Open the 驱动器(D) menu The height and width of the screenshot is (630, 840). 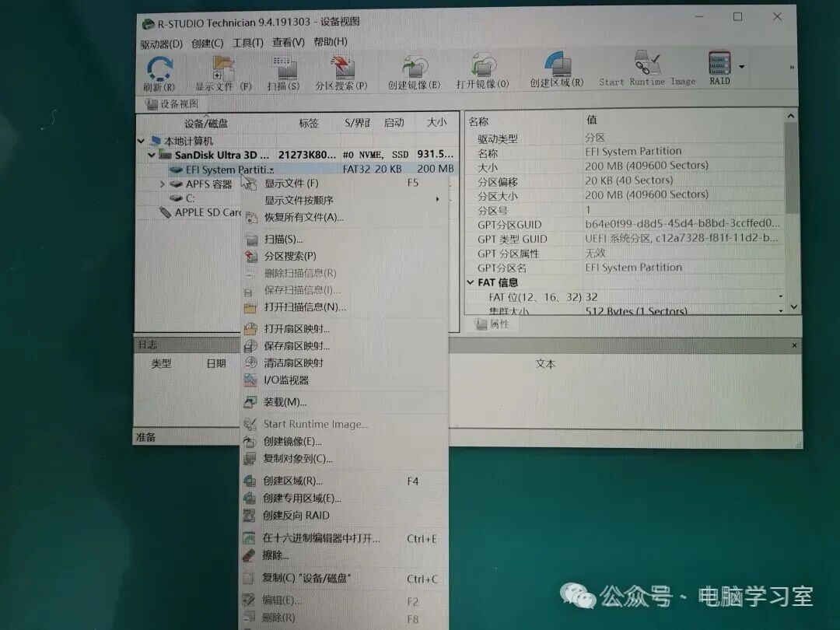coord(161,43)
